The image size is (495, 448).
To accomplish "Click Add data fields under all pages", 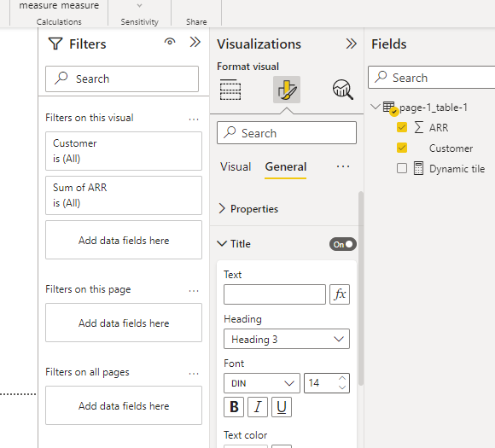I will click(124, 405).
